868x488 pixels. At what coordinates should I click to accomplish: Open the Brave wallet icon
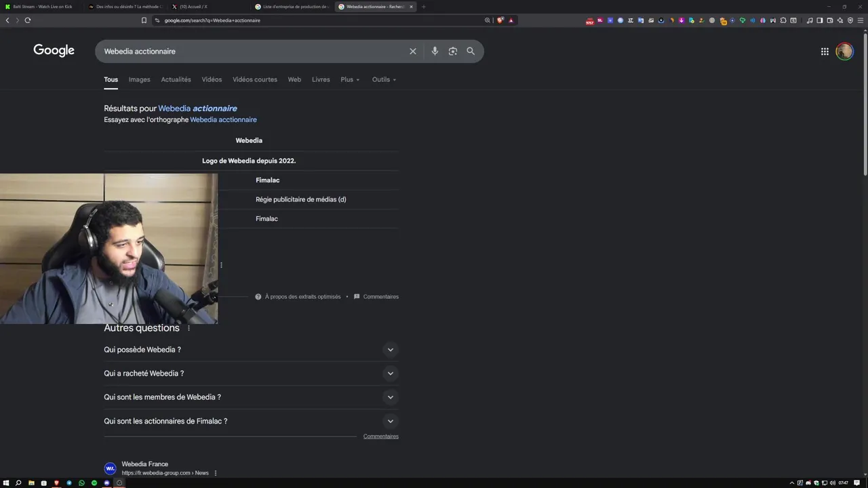(830, 20)
